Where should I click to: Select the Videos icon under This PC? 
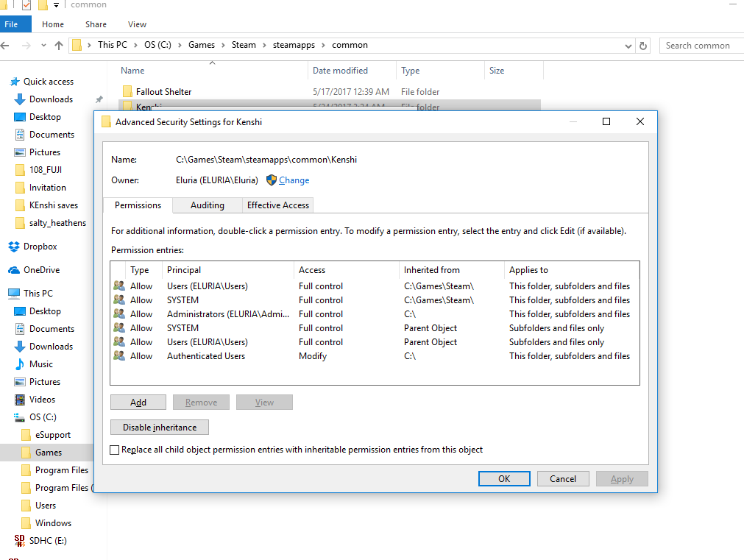[x=19, y=400]
